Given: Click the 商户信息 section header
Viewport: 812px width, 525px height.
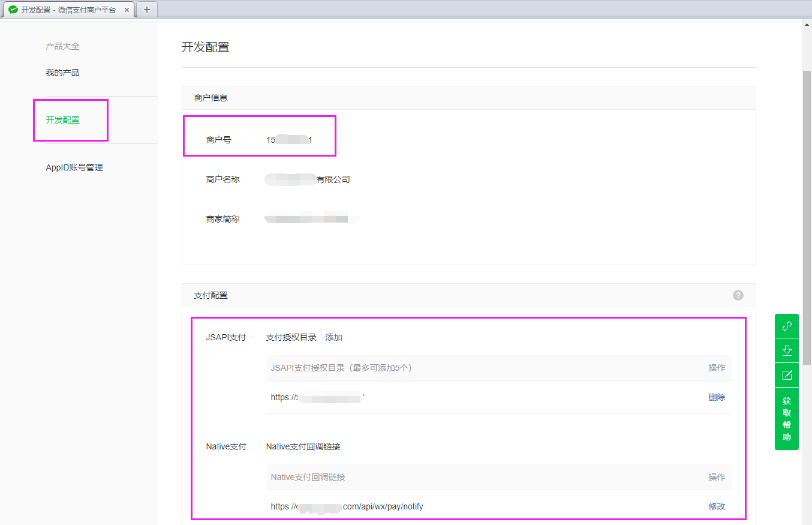Looking at the screenshot, I should click(x=468, y=98).
